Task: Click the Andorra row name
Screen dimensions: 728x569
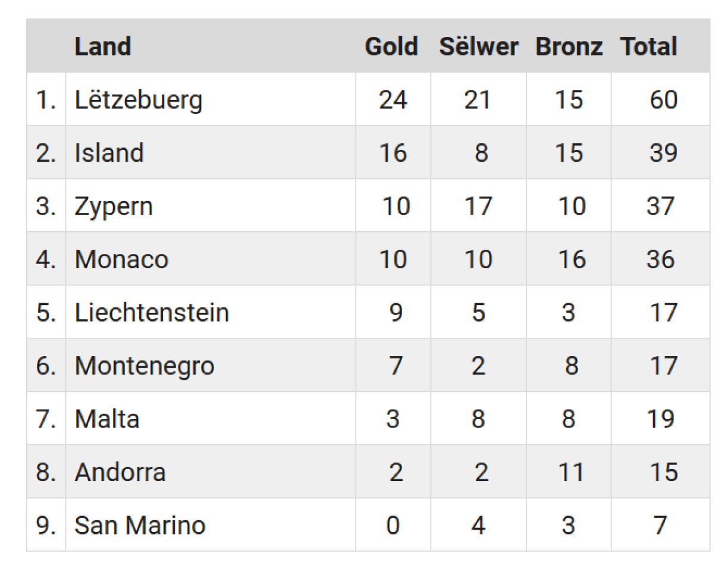Action: pos(120,472)
